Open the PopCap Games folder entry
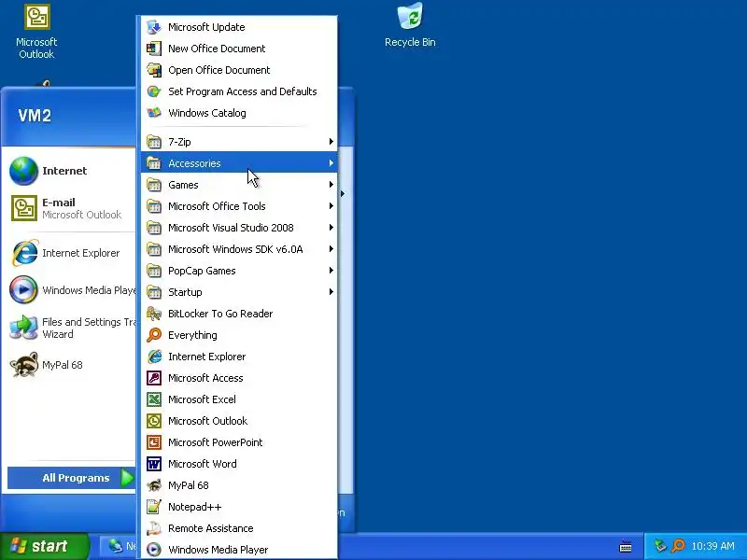This screenshot has height=560, width=747. (239, 270)
